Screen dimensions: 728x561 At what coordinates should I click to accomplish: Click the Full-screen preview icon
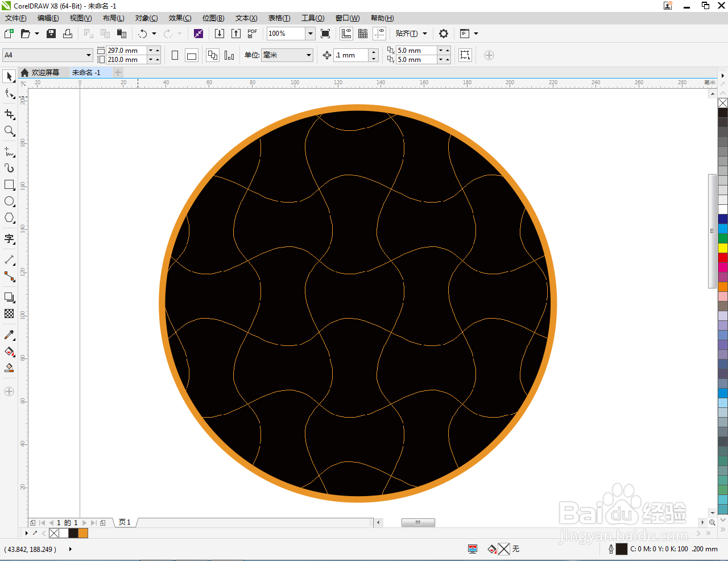[x=325, y=34]
